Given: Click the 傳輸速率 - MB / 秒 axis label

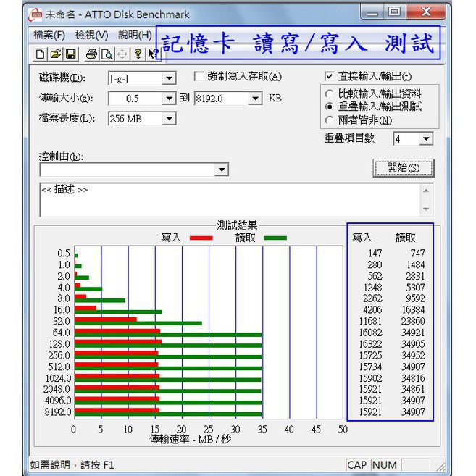Looking at the screenshot, I should pyautogui.click(x=191, y=439).
